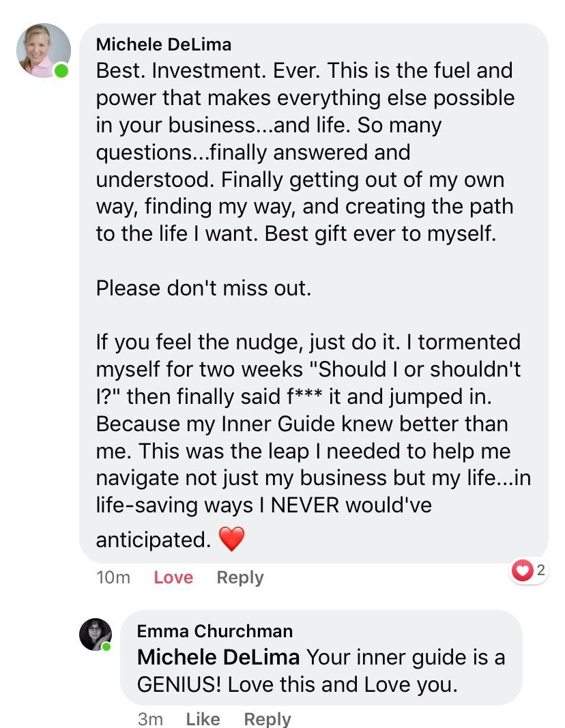565x728 pixels.
Task: Click green online dot on Michele's avatar
Action: pyautogui.click(x=61, y=70)
